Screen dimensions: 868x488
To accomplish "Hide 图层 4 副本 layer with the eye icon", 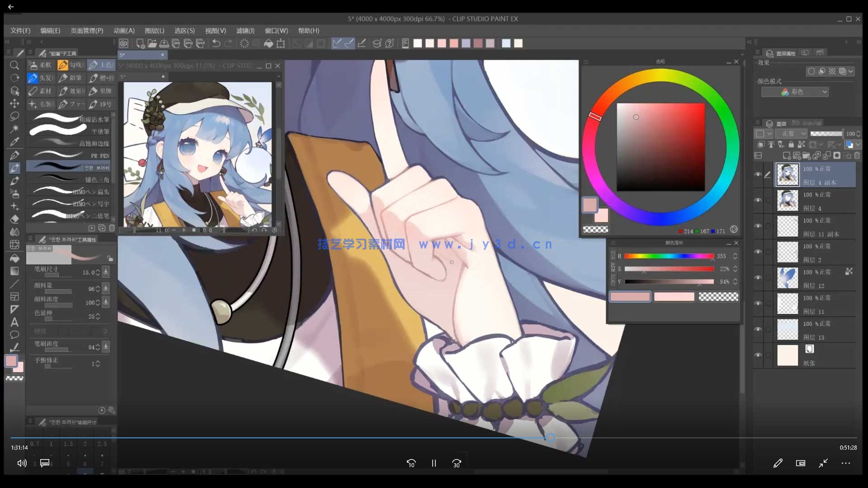I will point(758,174).
